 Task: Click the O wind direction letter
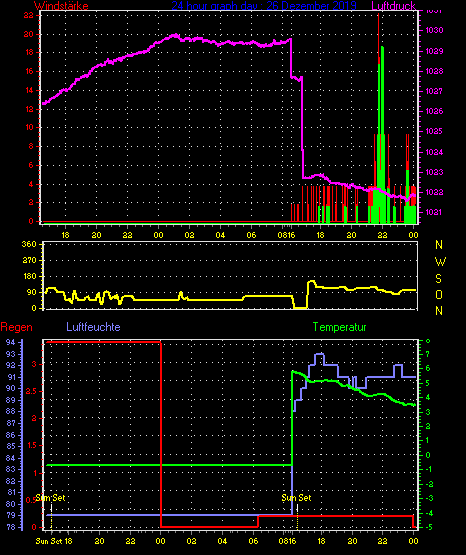click(x=439, y=294)
